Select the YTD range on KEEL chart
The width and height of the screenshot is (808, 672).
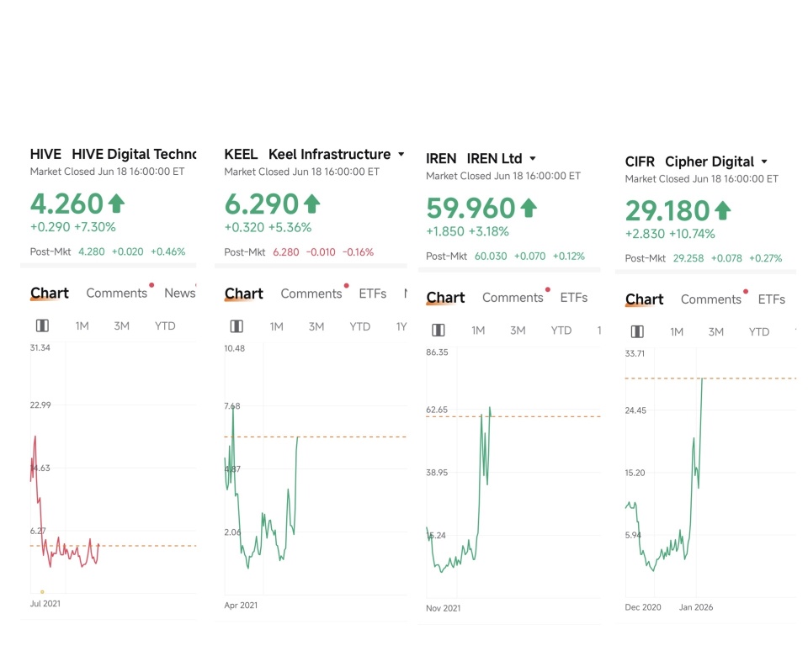[x=359, y=326]
